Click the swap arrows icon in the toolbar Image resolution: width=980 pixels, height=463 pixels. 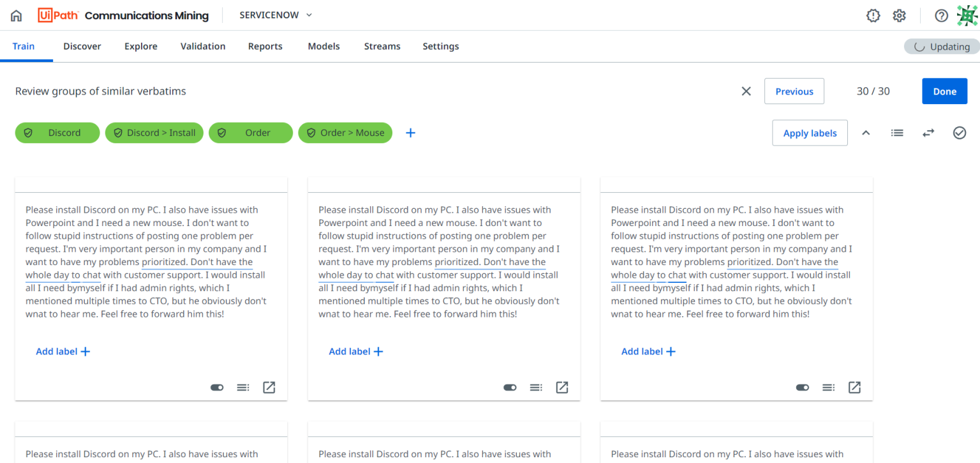pos(928,132)
